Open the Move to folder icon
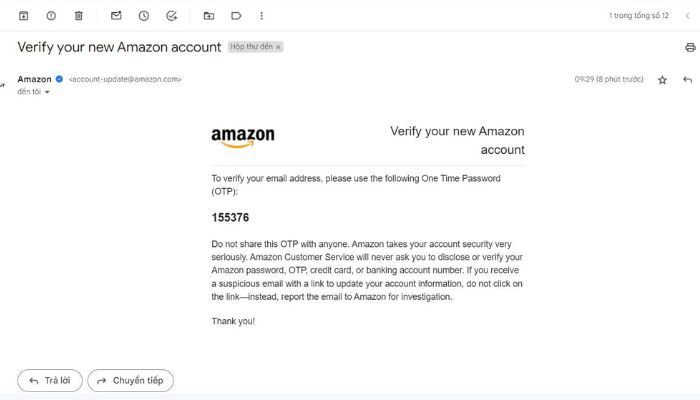Screen dimensions: 700x400 208,16
